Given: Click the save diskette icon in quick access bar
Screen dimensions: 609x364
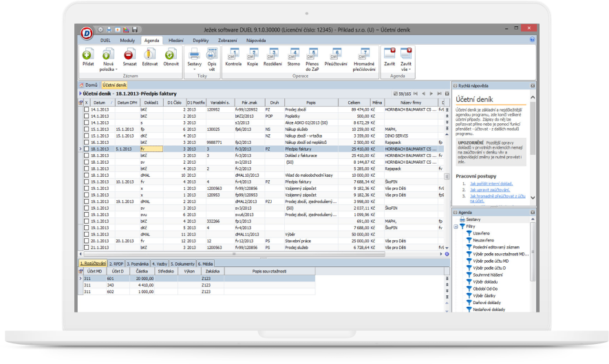Looking at the screenshot, I should tap(135, 30).
